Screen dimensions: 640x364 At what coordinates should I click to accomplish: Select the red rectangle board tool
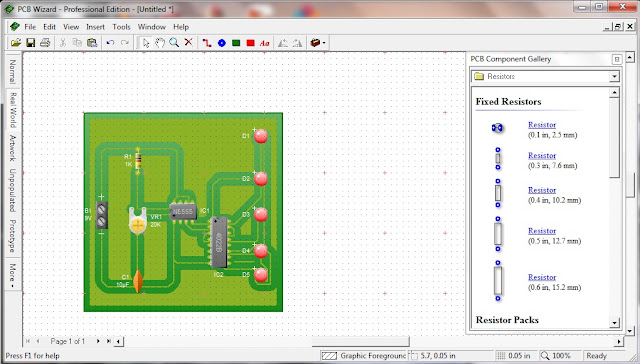[251, 43]
